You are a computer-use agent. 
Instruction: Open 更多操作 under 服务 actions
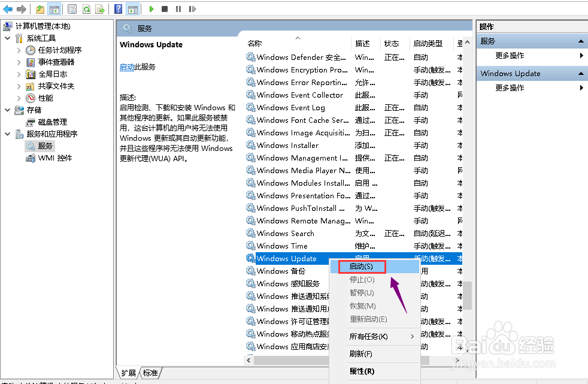point(510,56)
